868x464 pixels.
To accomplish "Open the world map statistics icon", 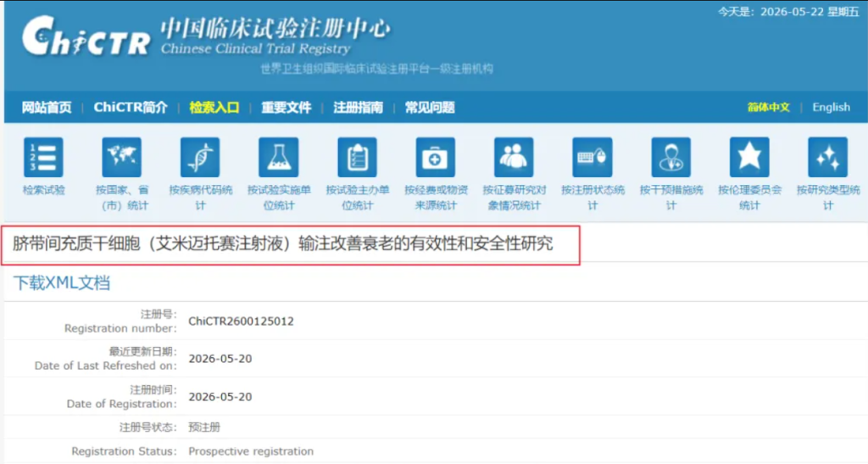I will click(122, 157).
